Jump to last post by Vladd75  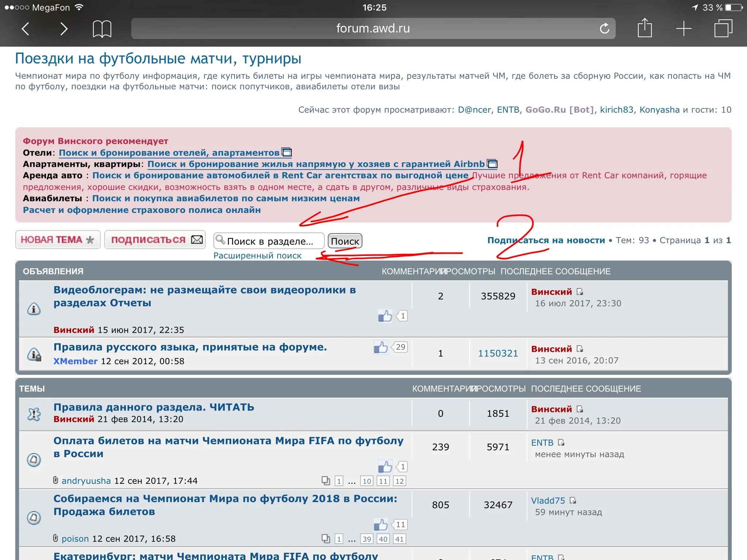pos(573,501)
